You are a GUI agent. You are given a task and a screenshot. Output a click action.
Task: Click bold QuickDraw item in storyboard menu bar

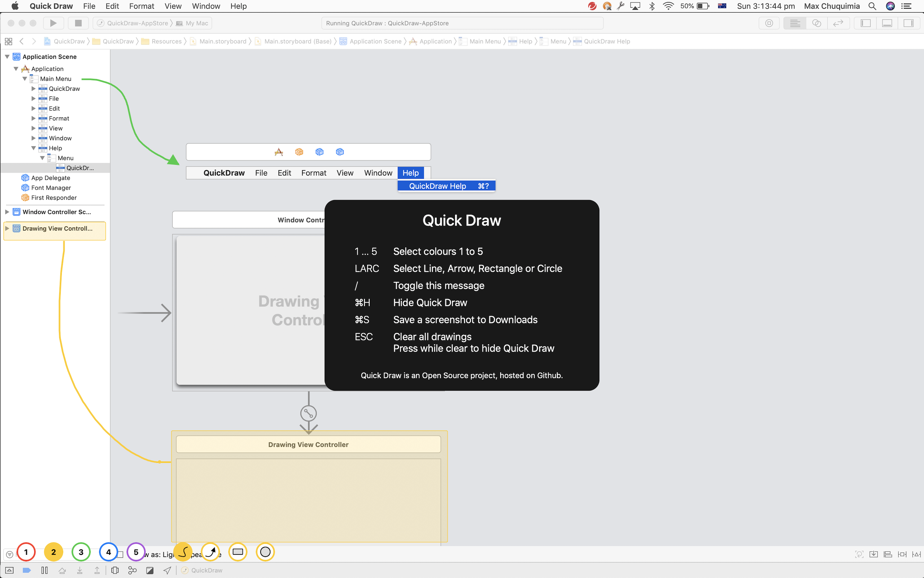click(224, 173)
